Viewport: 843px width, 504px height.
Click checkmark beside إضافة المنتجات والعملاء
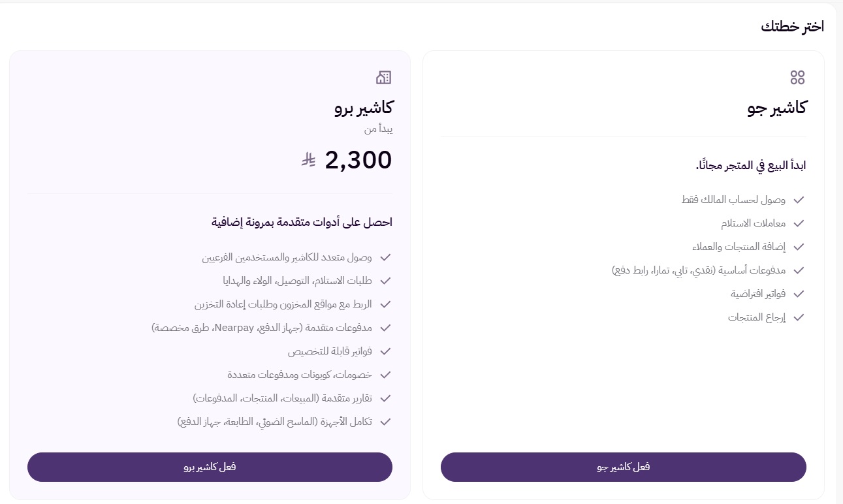798,247
